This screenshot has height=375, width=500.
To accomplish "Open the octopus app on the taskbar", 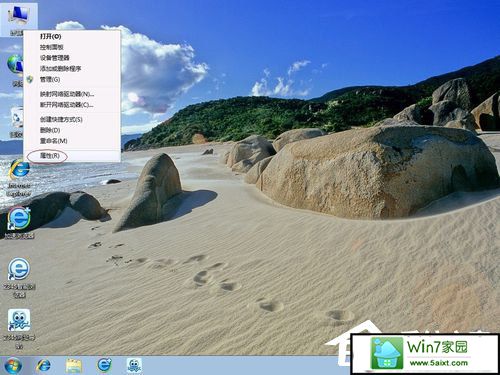I will pyautogui.click(x=134, y=365).
